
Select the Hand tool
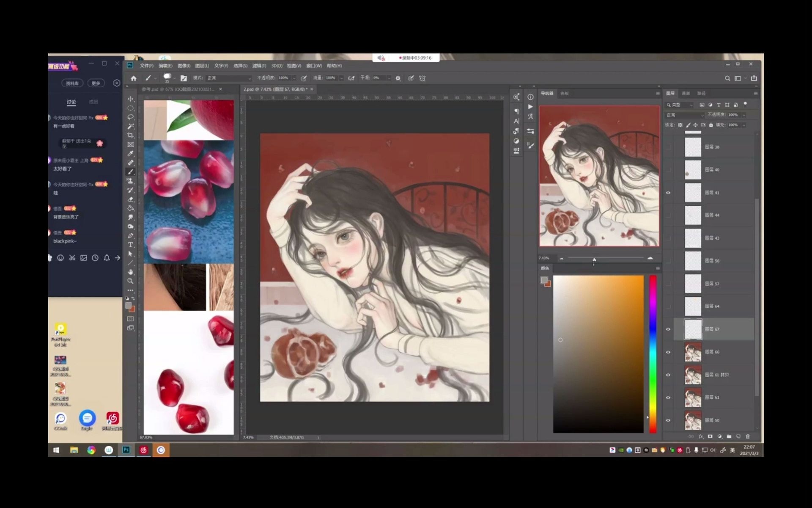pos(130,272)
